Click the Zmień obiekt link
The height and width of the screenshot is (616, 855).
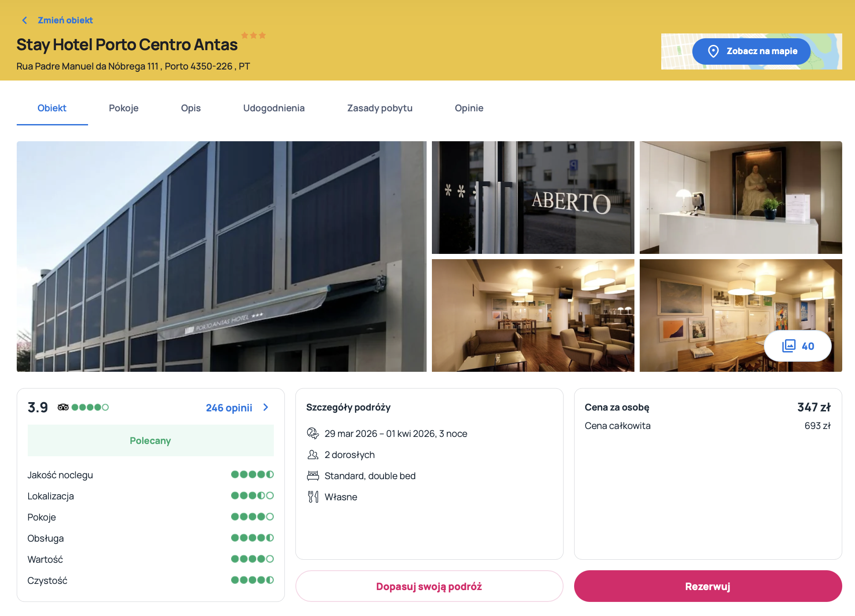pyautogui.click(x=65, y=20)
